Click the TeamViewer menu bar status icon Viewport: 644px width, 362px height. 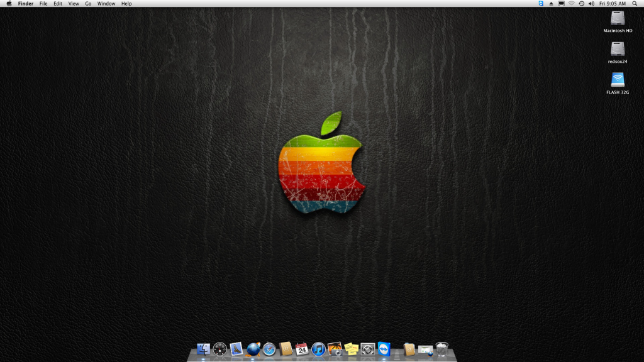(x=541, y=3)
